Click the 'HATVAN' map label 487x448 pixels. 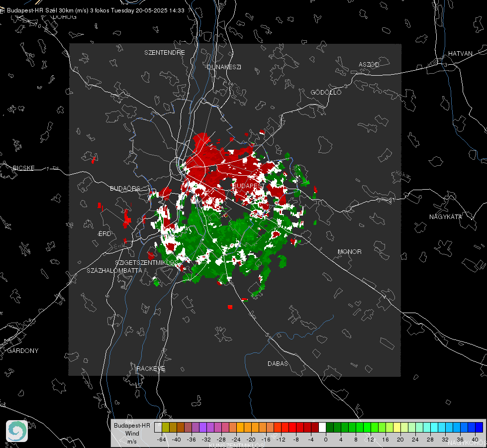[460, 53]
